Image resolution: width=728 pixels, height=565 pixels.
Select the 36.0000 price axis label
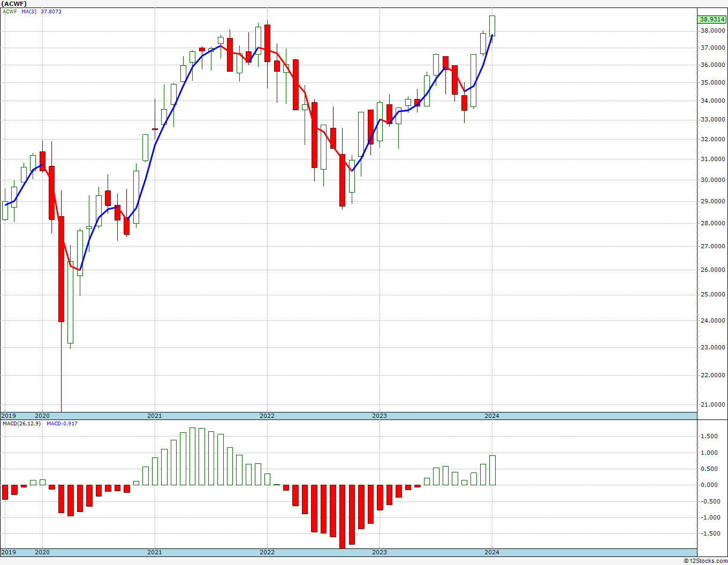tap(713, 65)
